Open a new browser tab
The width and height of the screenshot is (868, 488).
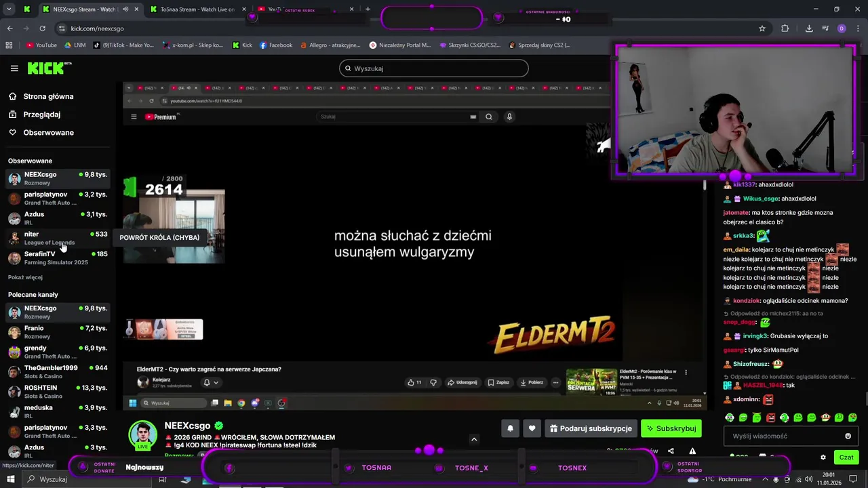(x=368, y=9)
